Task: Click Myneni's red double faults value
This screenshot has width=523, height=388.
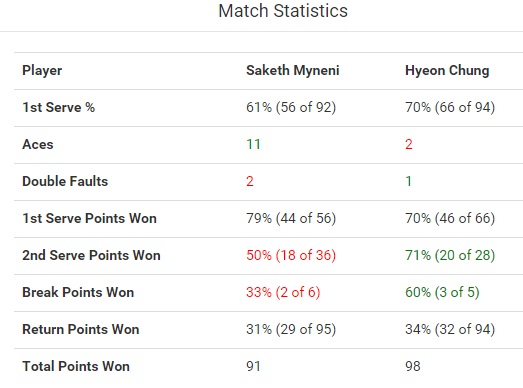Action: tap(250, 181)
